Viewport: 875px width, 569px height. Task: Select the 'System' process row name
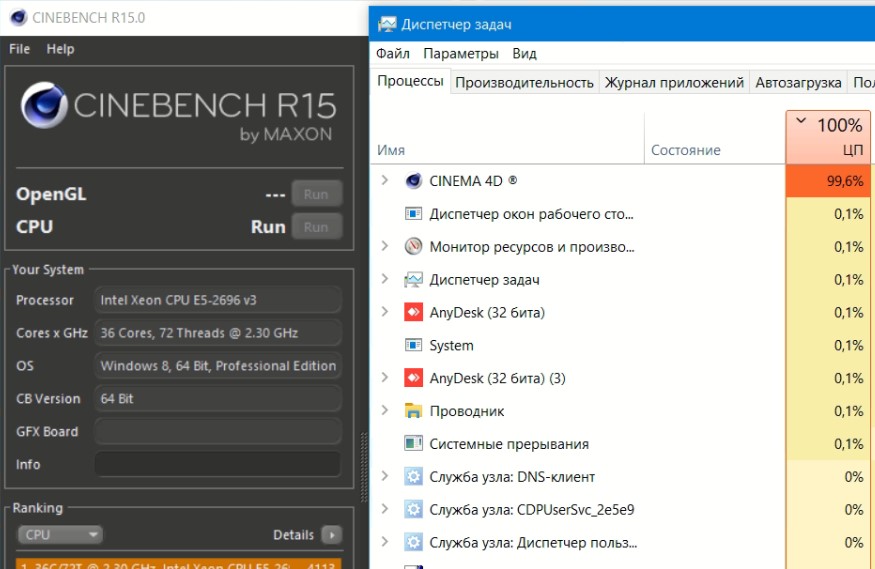coord(451,345)
